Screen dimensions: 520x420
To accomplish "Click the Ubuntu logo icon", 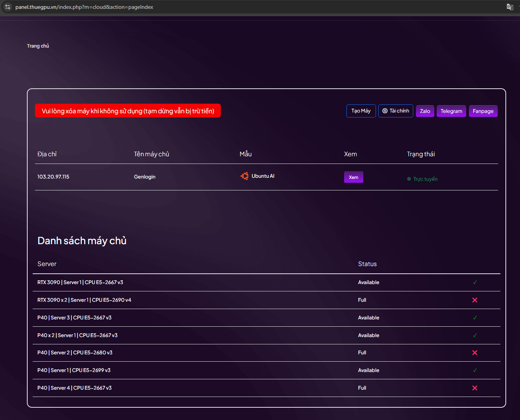I will click(245, 176).
